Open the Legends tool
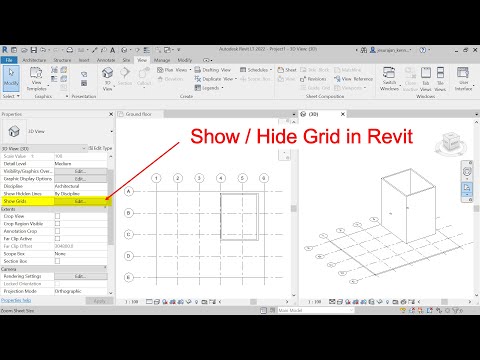The image size is (480, 360). (209, 88)
